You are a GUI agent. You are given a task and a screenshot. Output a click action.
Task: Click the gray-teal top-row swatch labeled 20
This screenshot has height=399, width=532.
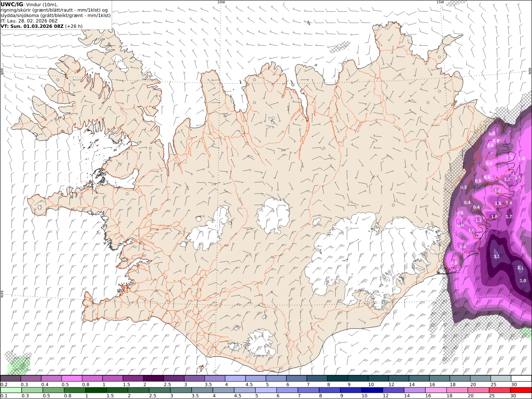click(480, 378)
